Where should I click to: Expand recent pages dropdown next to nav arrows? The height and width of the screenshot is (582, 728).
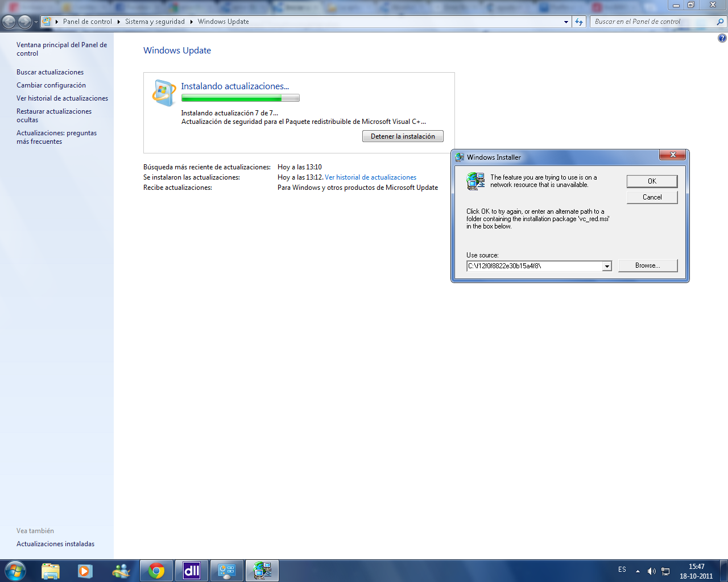36,22
